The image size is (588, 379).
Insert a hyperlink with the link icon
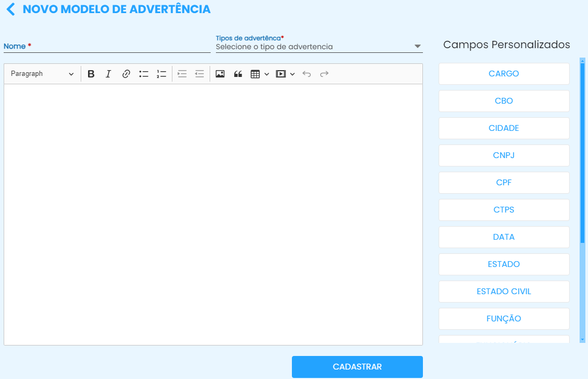(126, 74)
